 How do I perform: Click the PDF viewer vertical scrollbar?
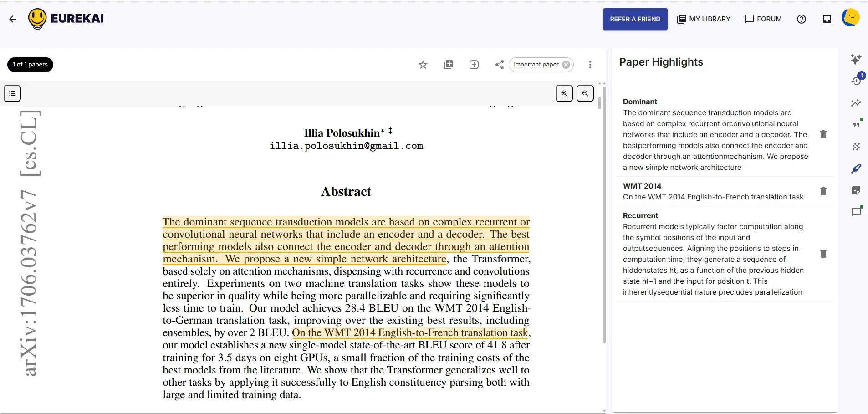(604, 214)
